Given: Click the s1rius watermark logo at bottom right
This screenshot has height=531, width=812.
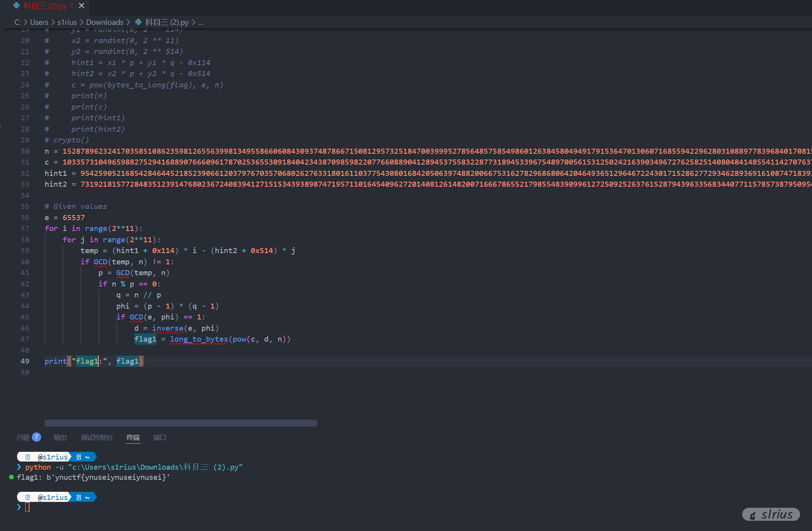Looking at the screenshot, I should coord(771,514).
